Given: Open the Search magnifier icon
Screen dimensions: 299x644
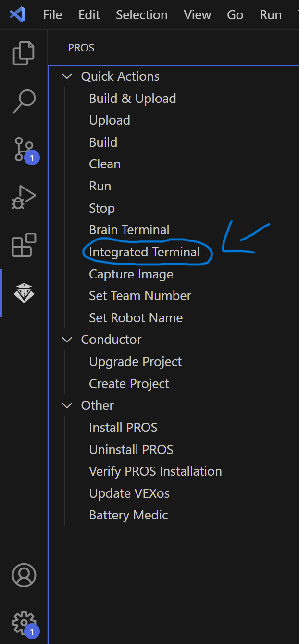Looking at the screenshot, I should (24, 101).
